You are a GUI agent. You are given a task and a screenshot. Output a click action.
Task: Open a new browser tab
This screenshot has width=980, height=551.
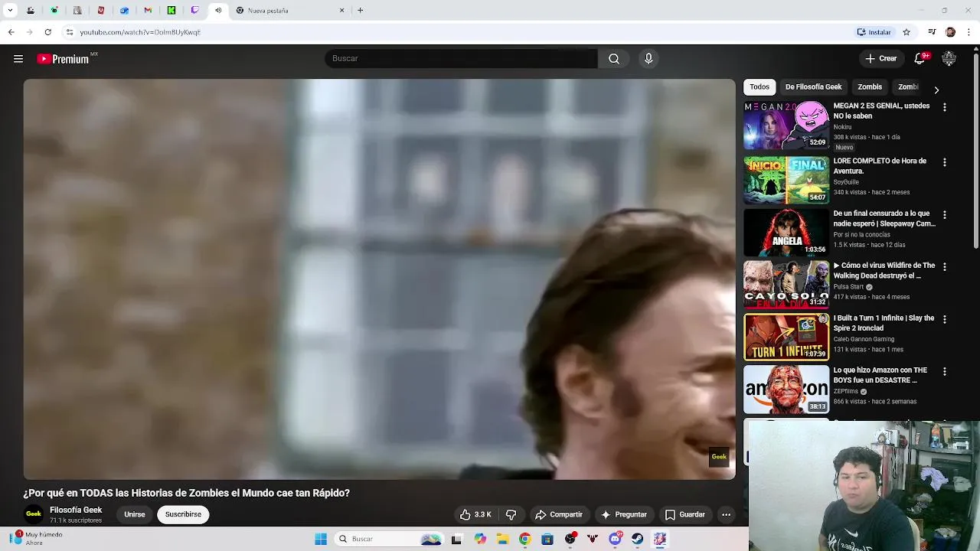point(360,11)
